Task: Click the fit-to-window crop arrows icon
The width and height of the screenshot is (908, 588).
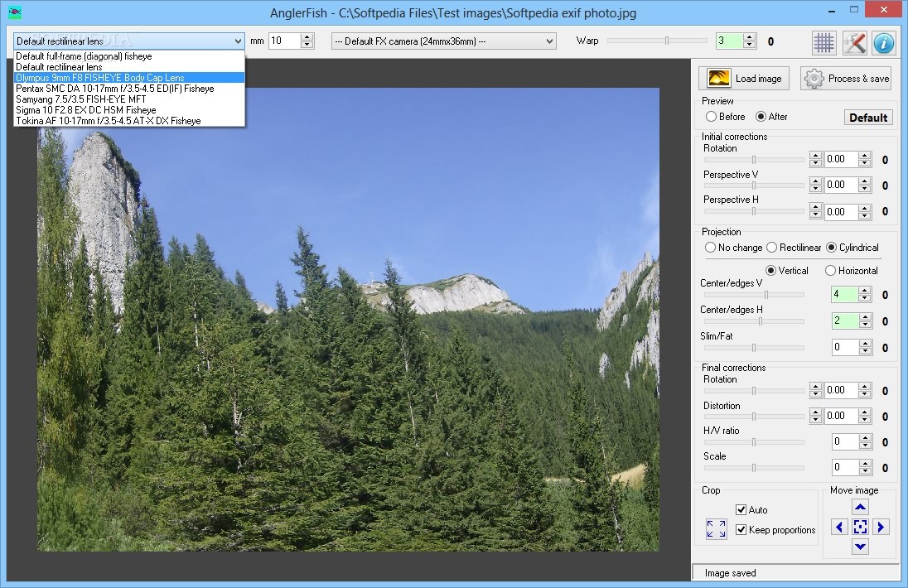Action: [717, 528]
